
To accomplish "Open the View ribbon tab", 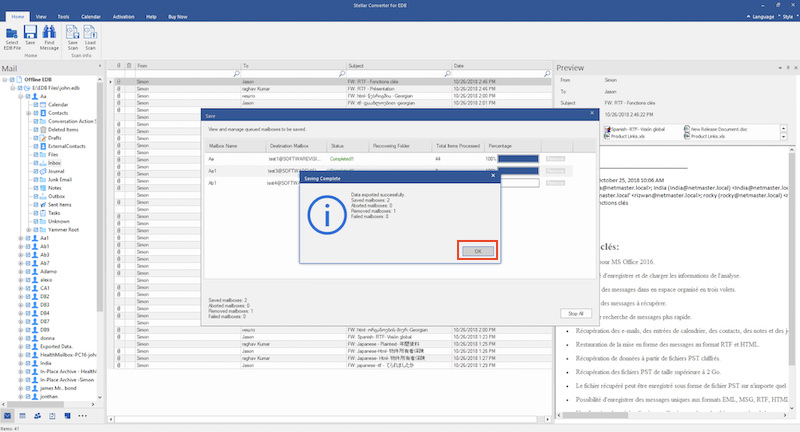I will click(41, 17).
